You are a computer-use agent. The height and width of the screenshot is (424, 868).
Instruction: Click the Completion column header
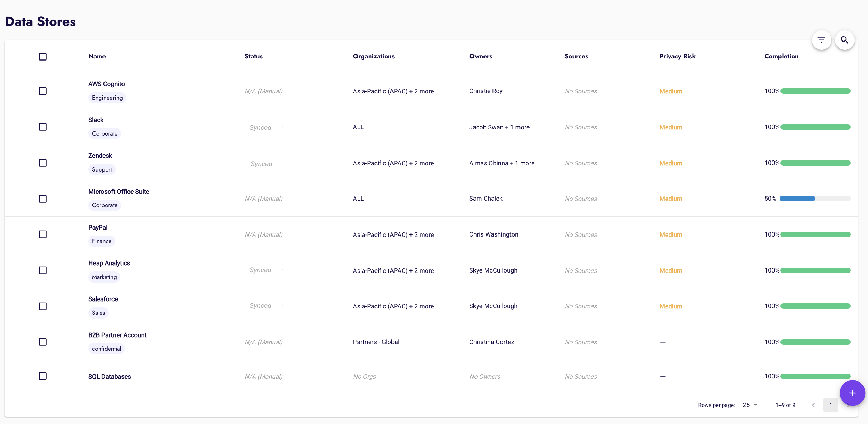(781, 56)
